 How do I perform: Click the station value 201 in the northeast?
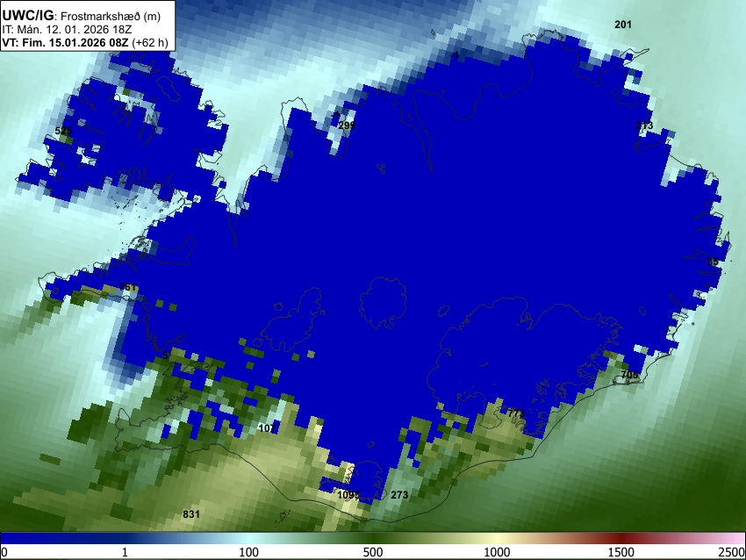(x=623, y=25)
